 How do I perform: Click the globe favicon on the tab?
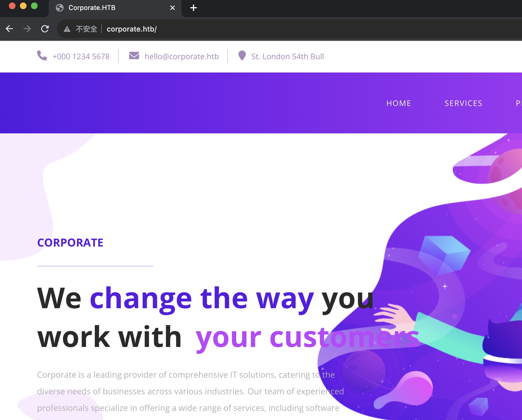coord(60,8)
